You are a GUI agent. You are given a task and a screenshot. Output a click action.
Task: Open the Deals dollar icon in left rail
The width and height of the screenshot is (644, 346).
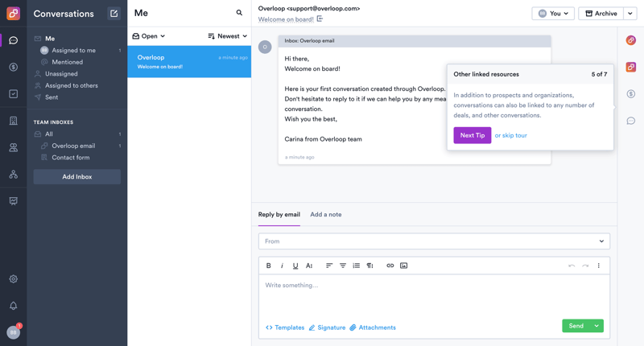pos(13,67)
